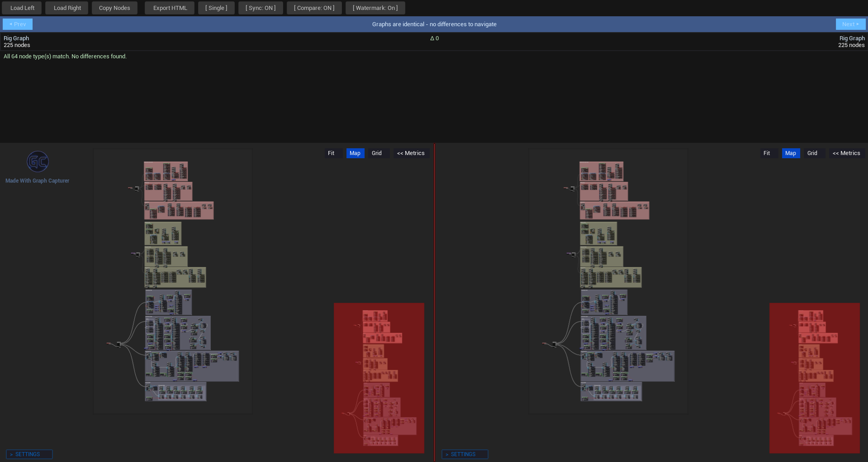This screenshot has width=868, height=462.
Task: Click the left 'Rig Graph' title label
Action: [16, 38]
